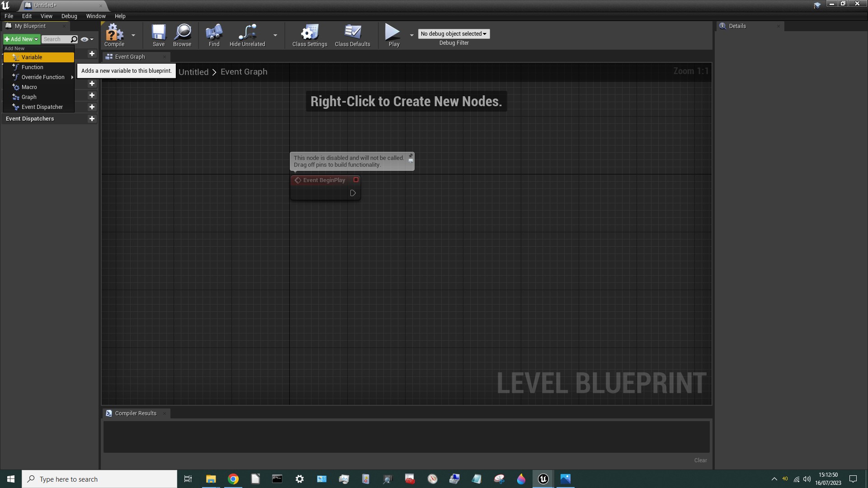Close the Details panel tab
This screenshot has width=868, height=488.
point(778,26)
